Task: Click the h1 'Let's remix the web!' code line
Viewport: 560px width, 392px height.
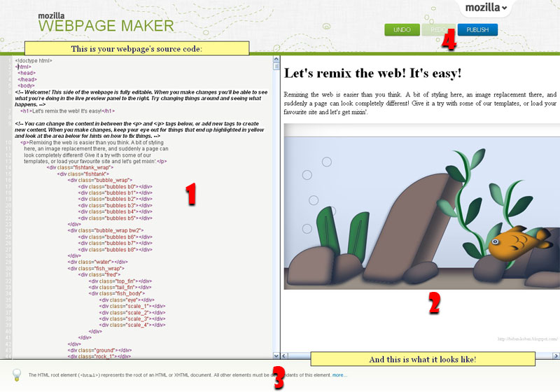Action: [x=68, y=111]
